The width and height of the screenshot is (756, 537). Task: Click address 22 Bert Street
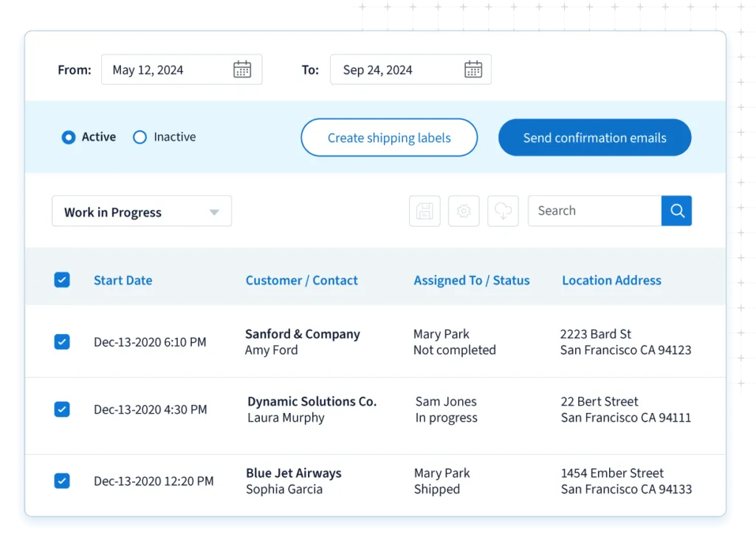(x=599, y=401)
